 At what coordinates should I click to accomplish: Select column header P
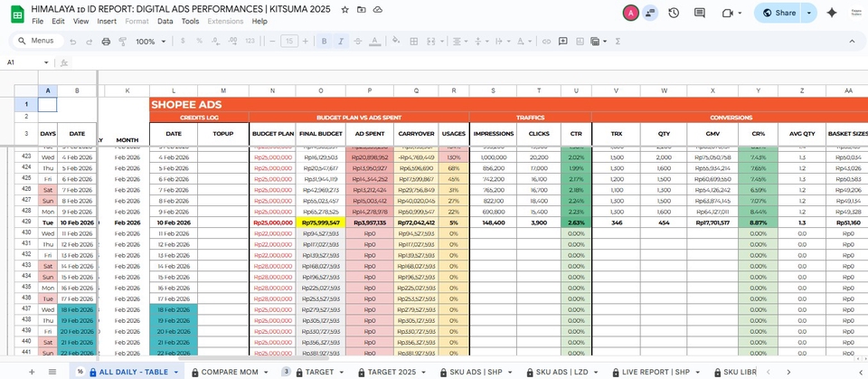369,90
